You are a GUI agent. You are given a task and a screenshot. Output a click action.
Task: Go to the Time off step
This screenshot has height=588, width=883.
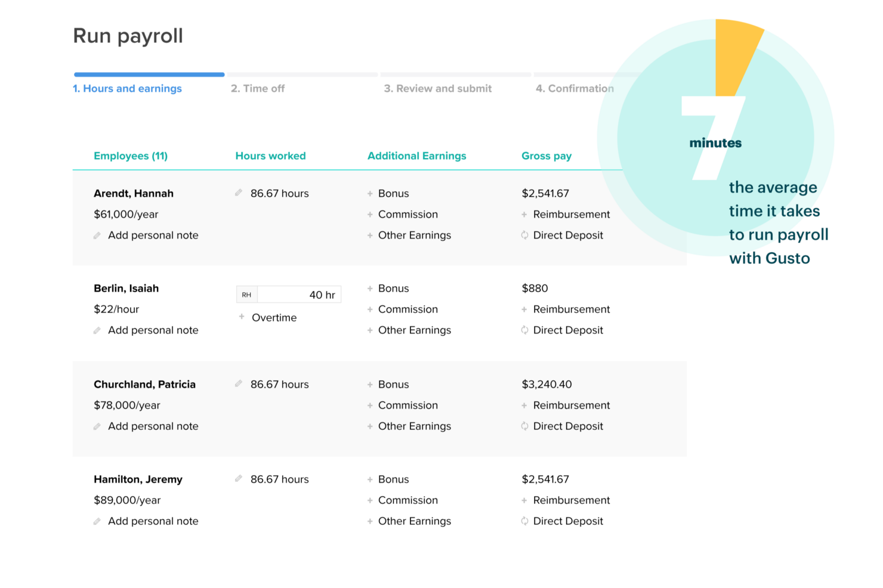tap(258, 88)
